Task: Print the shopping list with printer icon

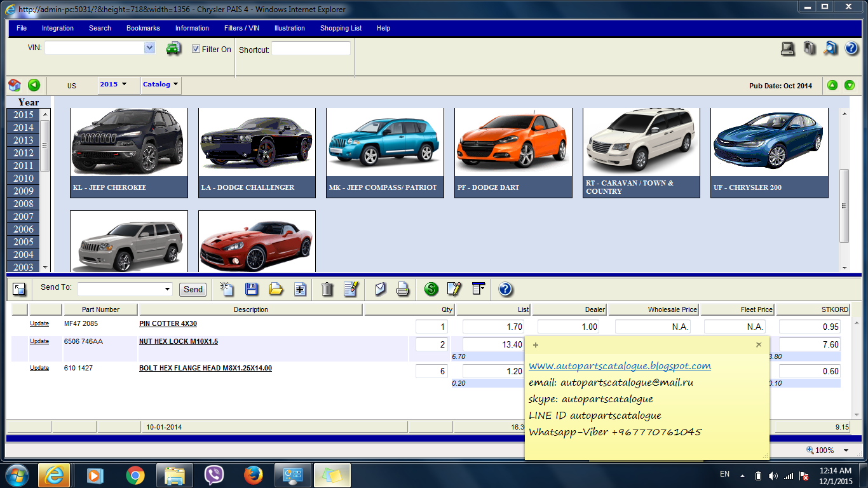Action: click(x=402, y=289)
